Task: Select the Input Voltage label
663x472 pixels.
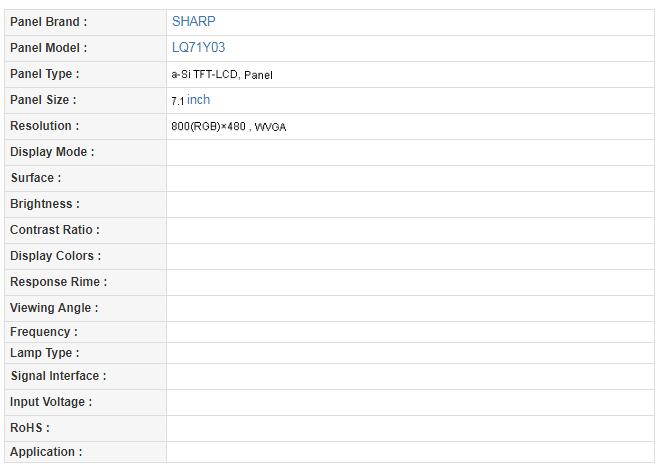Action: click(50, 402)
